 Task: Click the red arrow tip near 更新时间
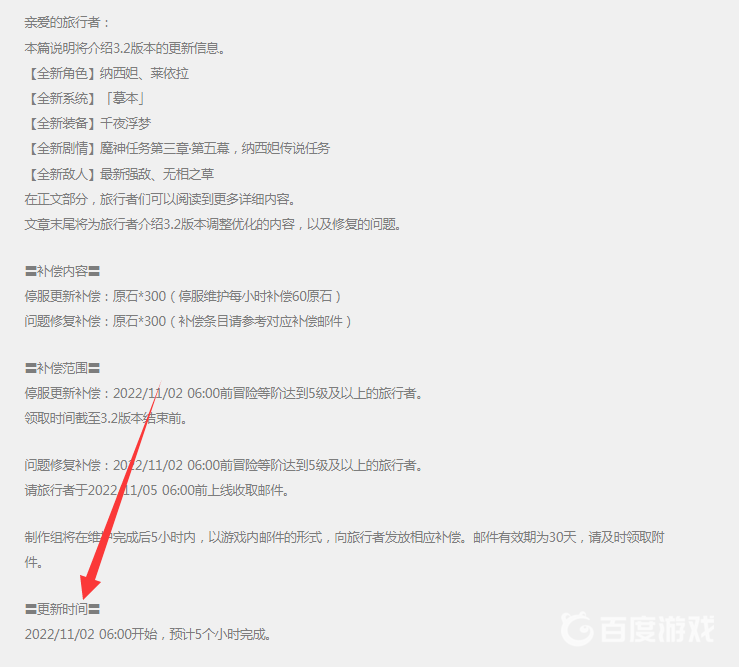[x=85, y=593]
